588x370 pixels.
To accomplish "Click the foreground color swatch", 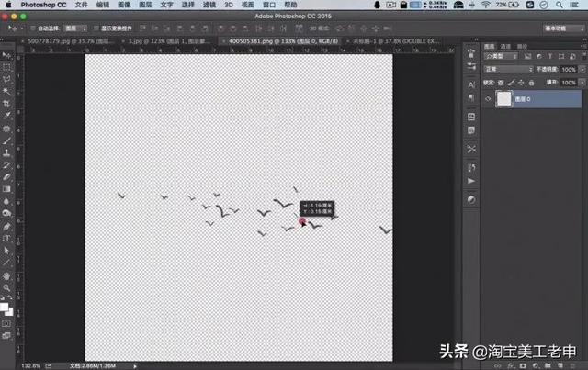I will pos(4,307).
